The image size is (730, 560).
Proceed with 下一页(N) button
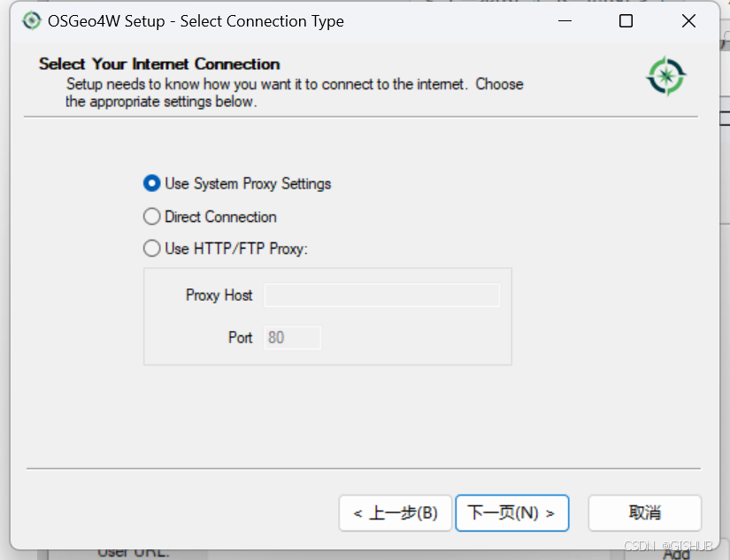click(512, 513)
